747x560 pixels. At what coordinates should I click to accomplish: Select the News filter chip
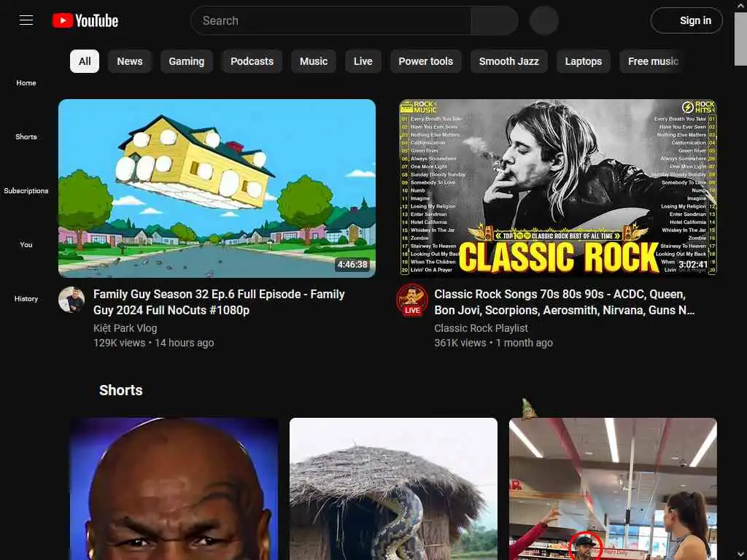tap(130, 61)
